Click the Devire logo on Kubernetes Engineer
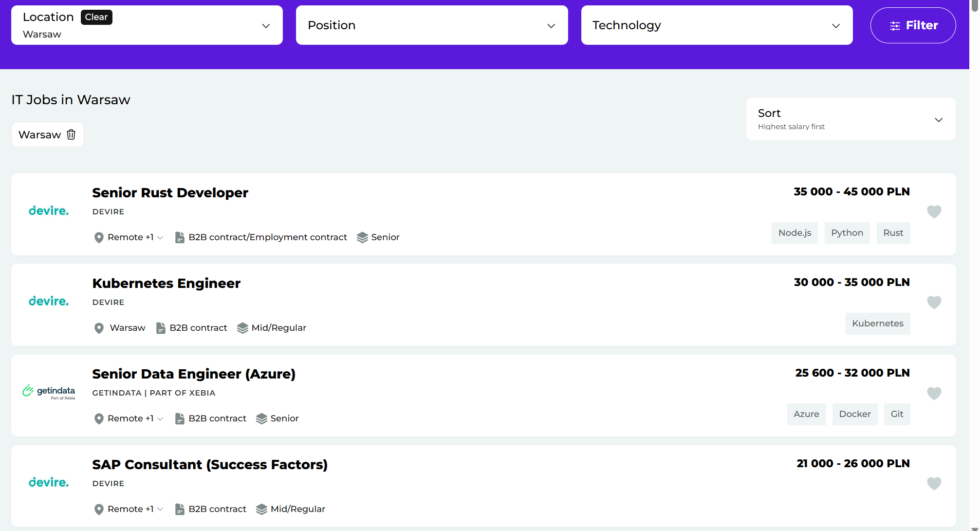 (49, 302)
